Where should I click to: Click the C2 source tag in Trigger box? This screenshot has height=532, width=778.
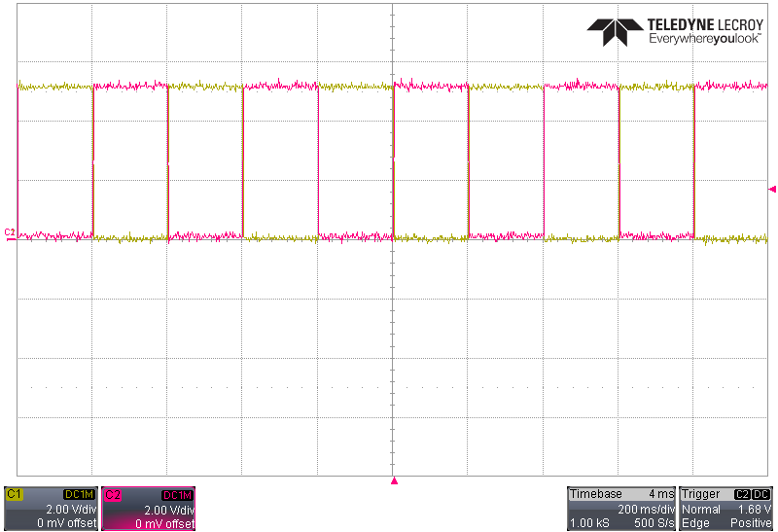(x=742, y=494)
